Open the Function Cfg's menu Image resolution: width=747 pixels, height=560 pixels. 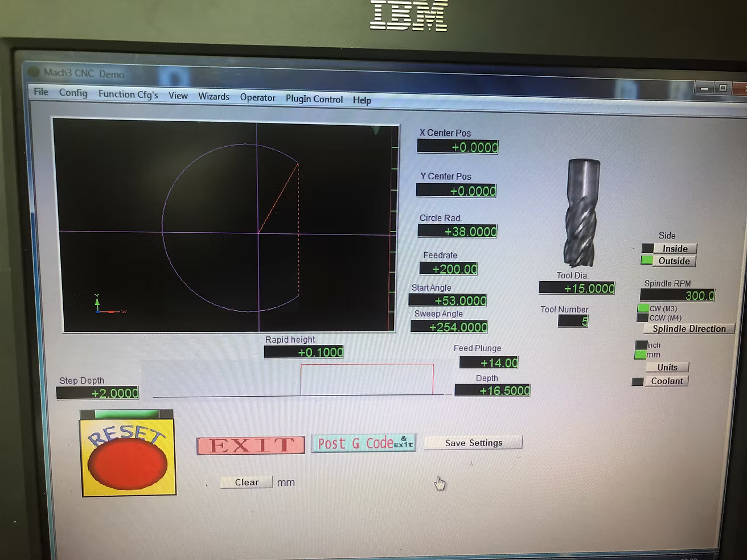[x=128, y=94]
